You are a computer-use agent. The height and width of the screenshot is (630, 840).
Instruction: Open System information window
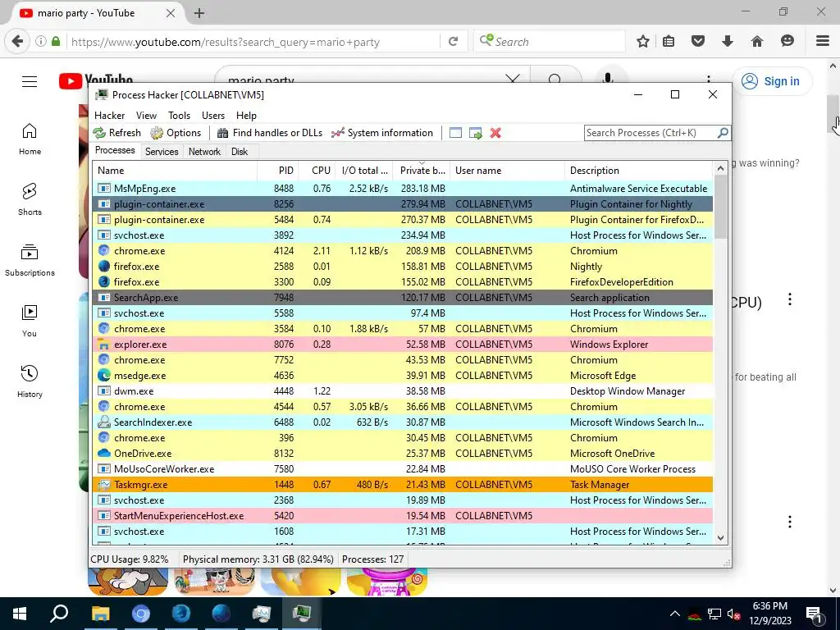382,133
